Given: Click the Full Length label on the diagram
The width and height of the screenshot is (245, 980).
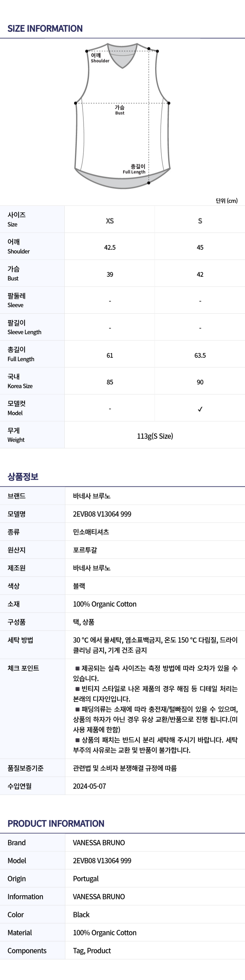Looking at the screenshot, I should [x=134, y=169].
